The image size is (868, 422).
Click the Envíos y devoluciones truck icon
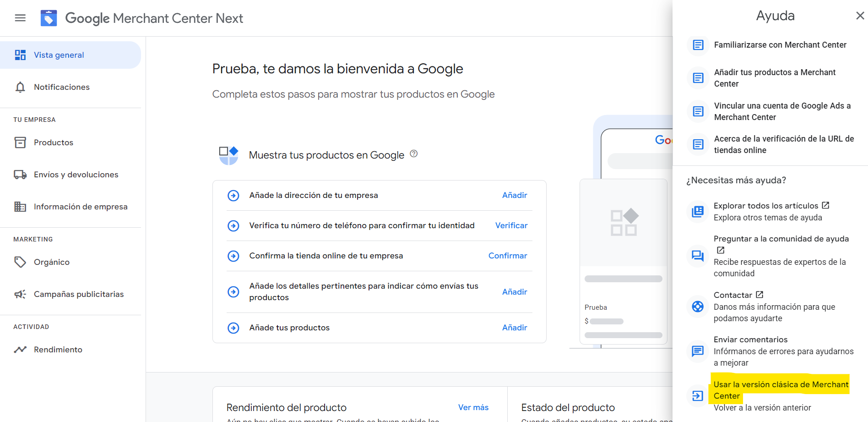point(20,175)
